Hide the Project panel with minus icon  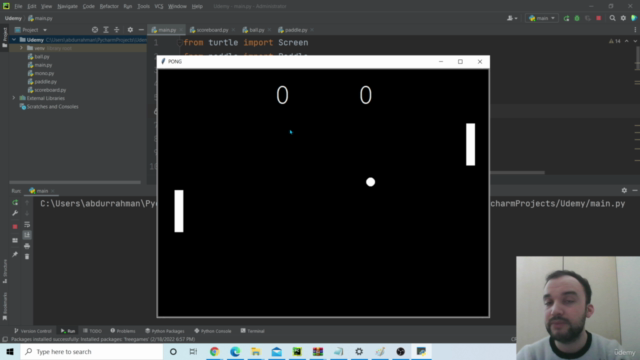pyautogui.click(x=141, y=30)
